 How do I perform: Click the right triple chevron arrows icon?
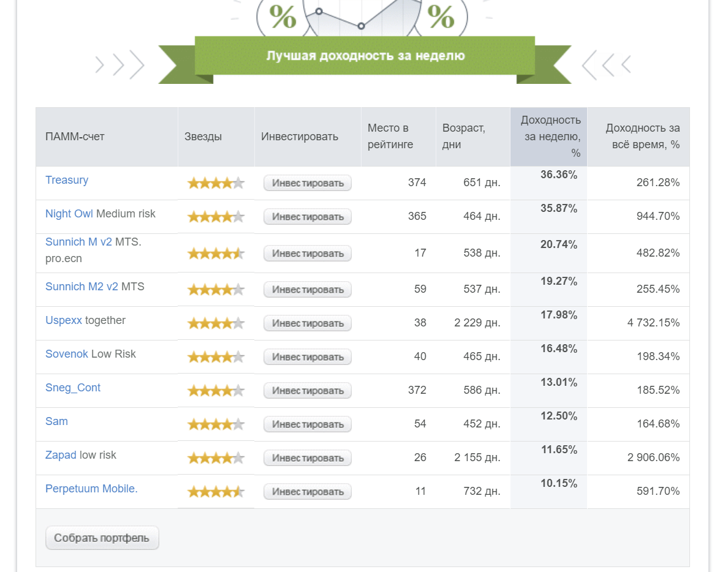tap(606, 64)
